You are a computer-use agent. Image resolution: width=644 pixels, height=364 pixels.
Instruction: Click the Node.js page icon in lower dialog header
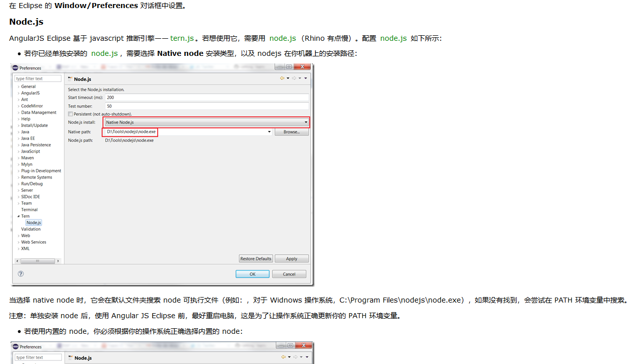point(70,358)
